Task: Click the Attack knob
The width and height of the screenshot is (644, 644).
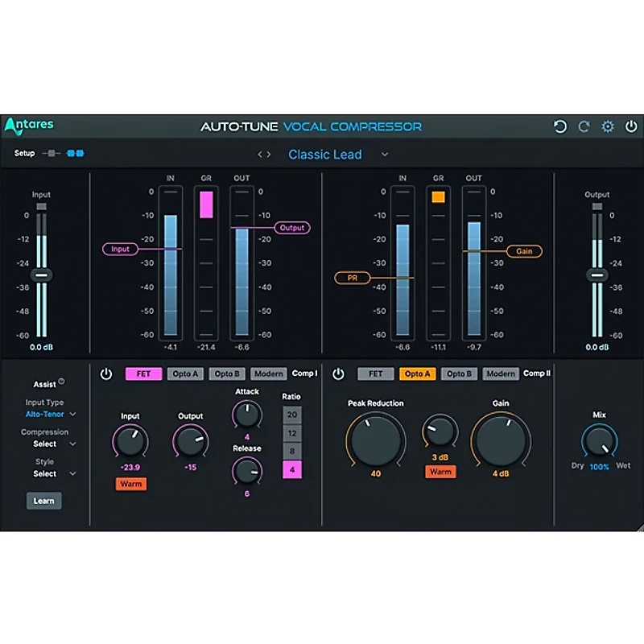Action: coord(247,415)
